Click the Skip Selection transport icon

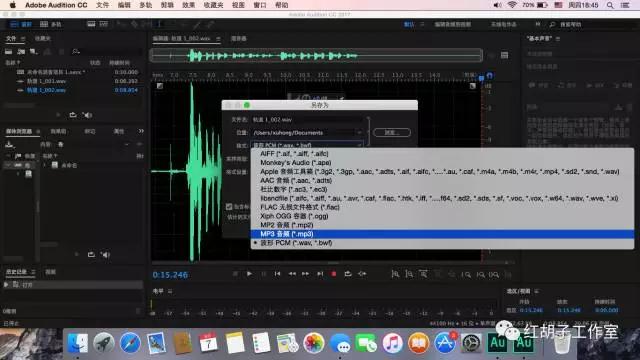[362, 274]
